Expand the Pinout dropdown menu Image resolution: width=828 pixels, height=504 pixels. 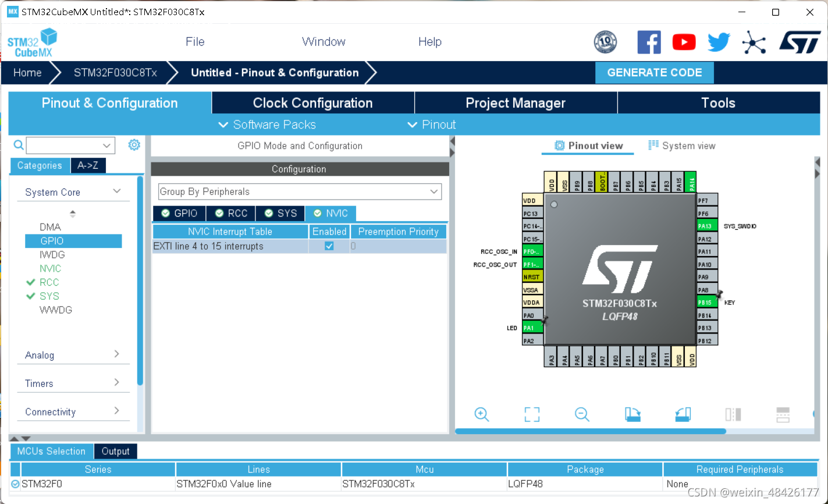(x=431, y=125)
